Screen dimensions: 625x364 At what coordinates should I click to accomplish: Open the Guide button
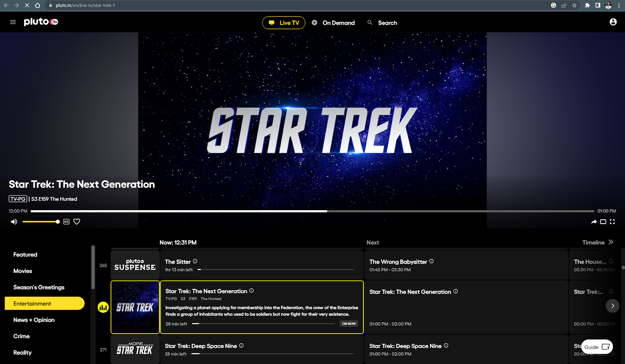coord(597,347)
